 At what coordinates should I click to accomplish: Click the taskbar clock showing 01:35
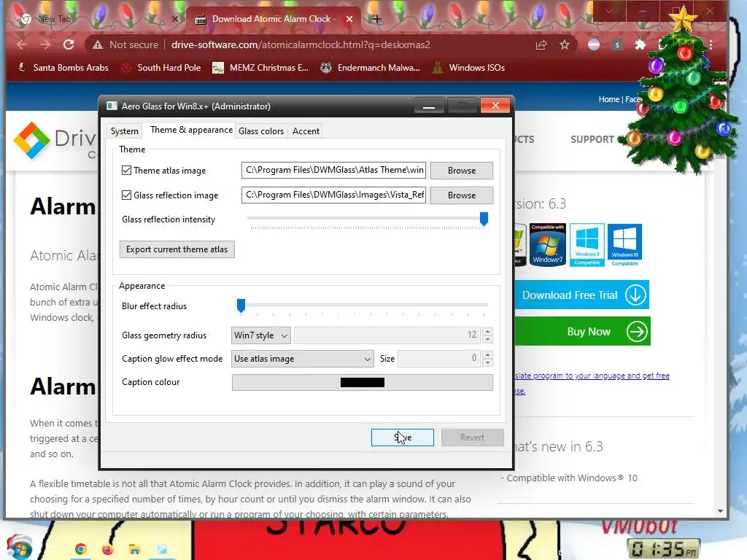(664, 548)
